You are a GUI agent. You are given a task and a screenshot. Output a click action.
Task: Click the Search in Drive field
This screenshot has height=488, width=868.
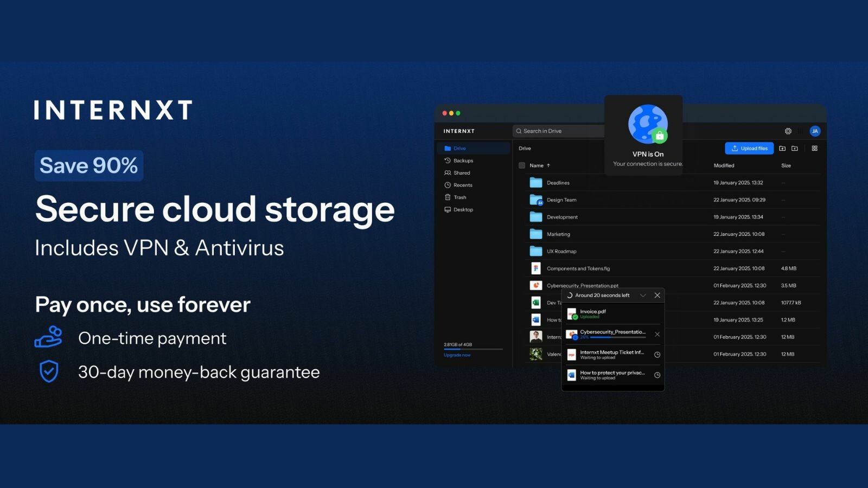[559, 131]
